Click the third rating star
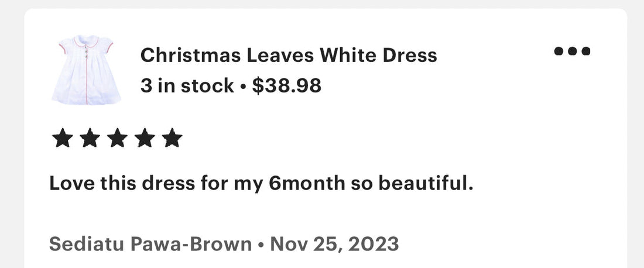 [x=118, y=138]
